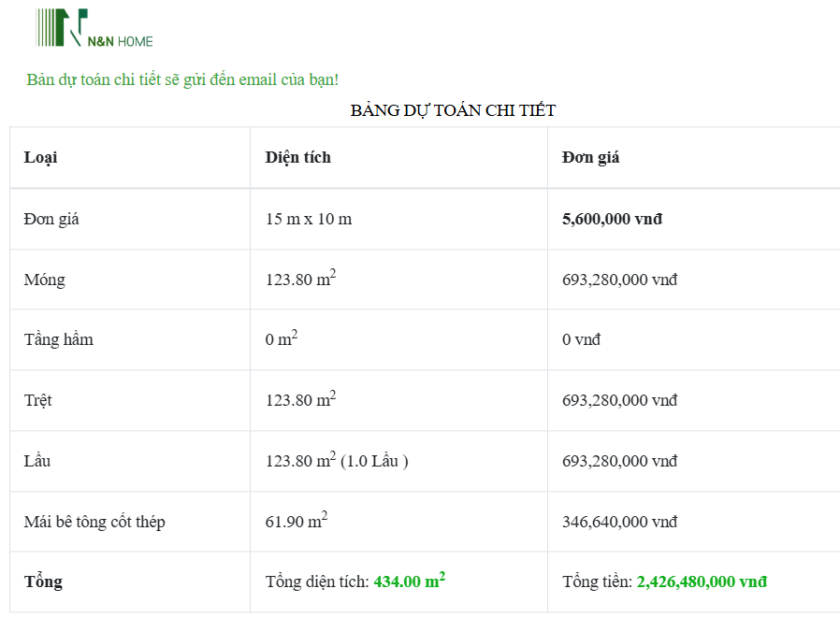Click the Lầu row label

click(37, 461)
